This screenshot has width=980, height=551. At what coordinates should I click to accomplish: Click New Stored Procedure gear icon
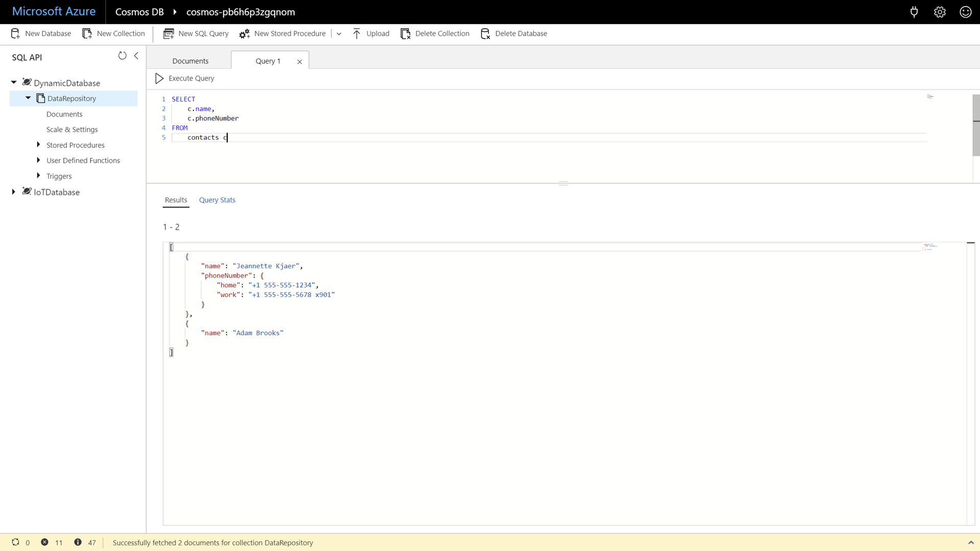[x=244, y=34]
